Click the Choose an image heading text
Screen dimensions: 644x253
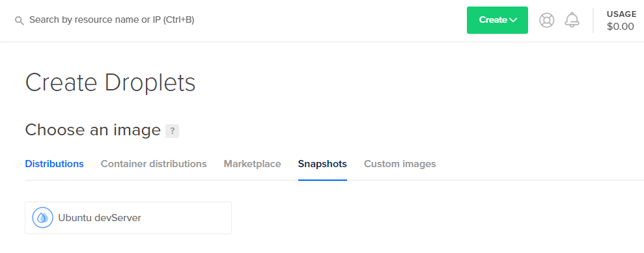93,130
